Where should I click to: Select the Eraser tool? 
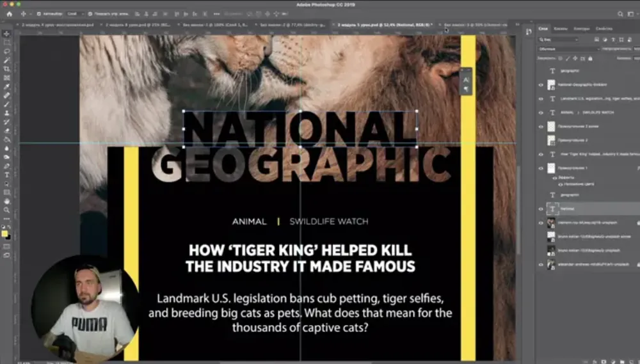pos(6,131)
